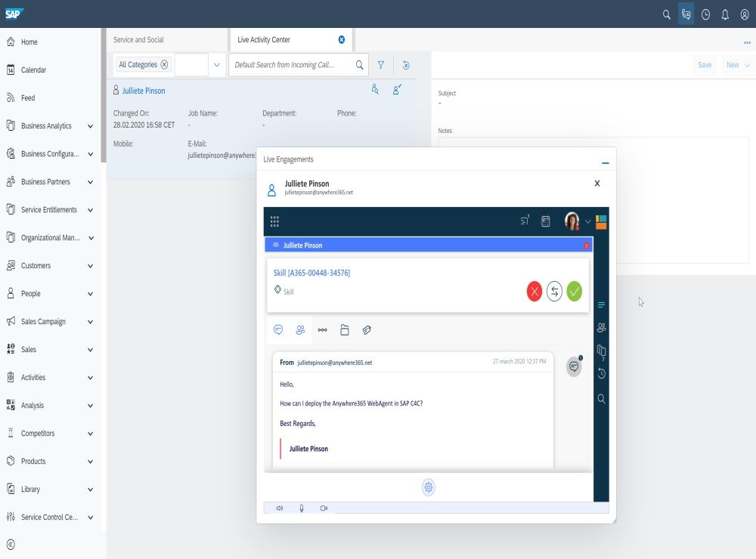Minimize the Live Engagements panel
756x559 pixels.
[x=605, y=163]
